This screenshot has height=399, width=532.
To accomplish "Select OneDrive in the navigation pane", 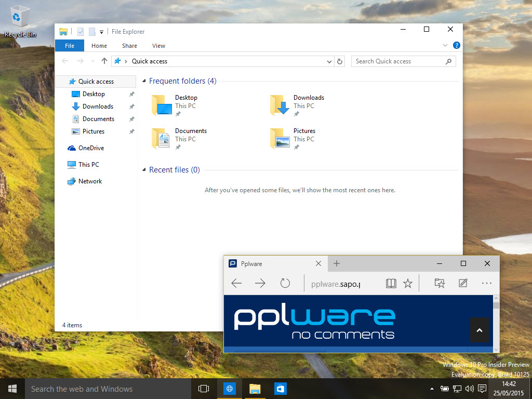I will point(91,148).
